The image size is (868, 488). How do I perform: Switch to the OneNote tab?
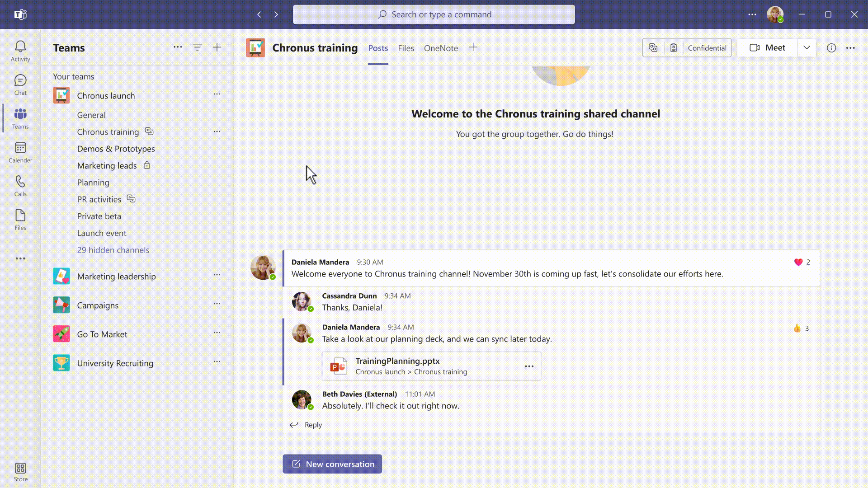pyautogui.click(x=440, y=48)
